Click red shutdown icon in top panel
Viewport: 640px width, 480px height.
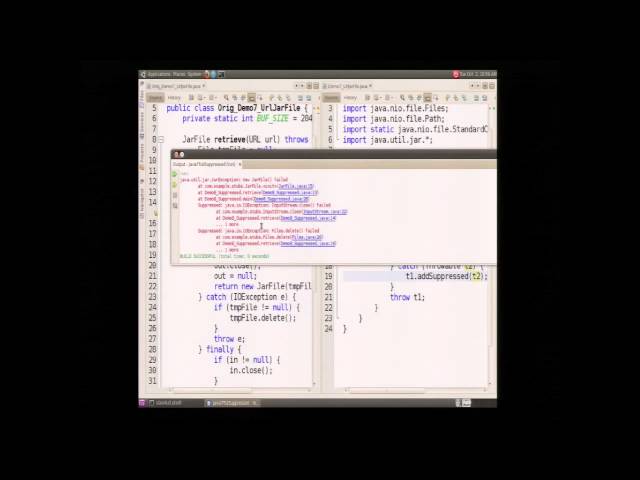click(456, 74)
